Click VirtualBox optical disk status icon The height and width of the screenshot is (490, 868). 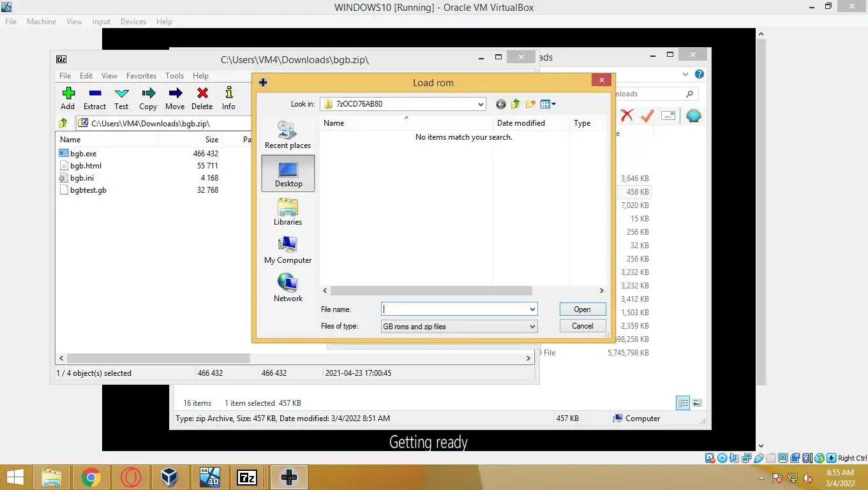722,458
